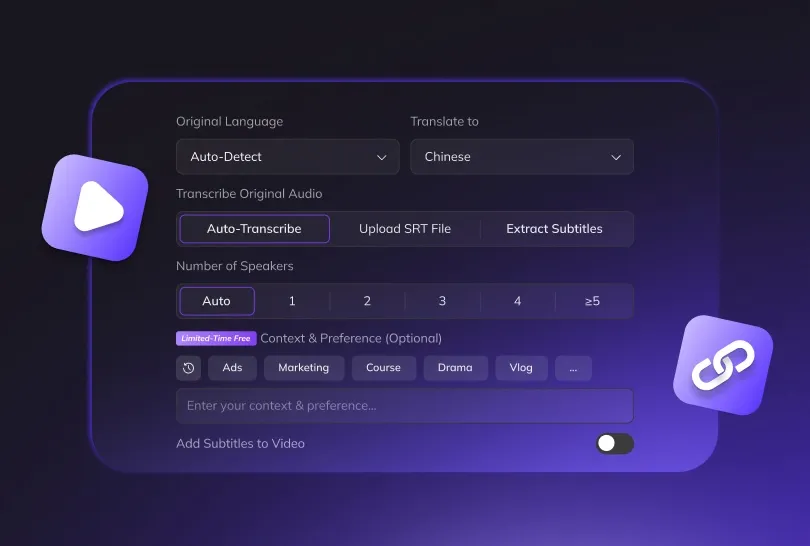Open the Original Language Auto-Detect dropdown
This screenshot has width=810, height=546.
click(x=288, y=157)
